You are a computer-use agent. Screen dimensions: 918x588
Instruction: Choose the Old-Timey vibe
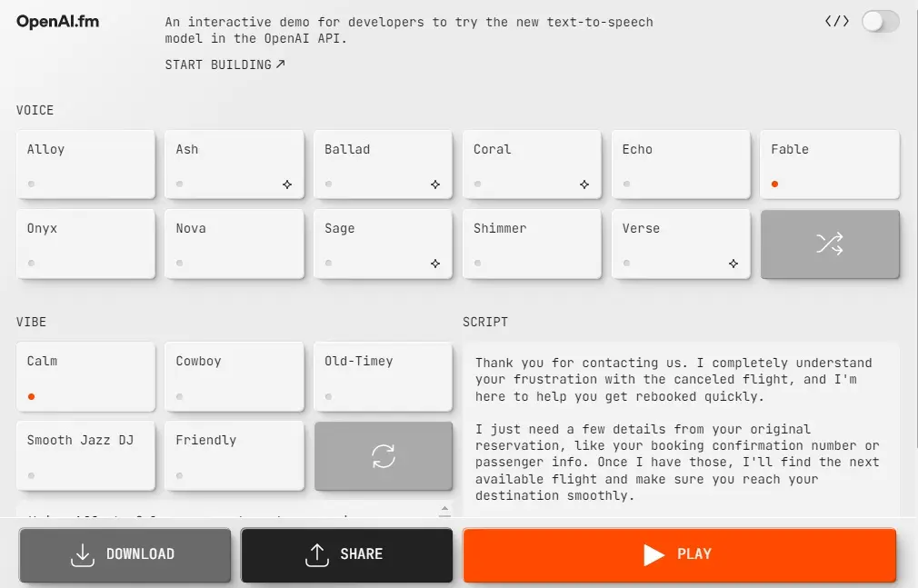(x=383, y=376)
